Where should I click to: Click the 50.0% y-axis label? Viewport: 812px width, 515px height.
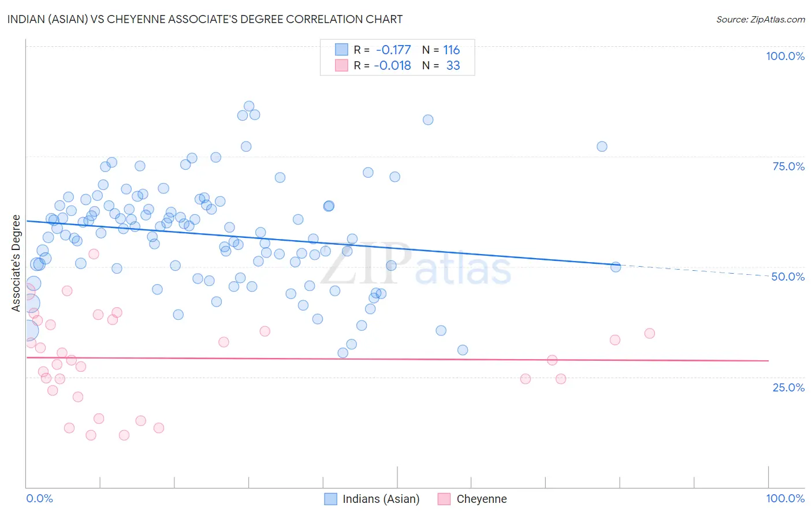[x=788, y=277]
